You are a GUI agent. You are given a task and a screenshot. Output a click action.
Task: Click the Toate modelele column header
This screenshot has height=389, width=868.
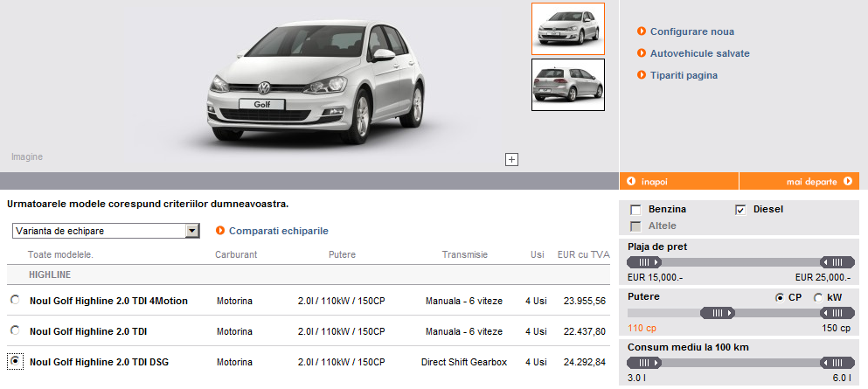(60, 254)
